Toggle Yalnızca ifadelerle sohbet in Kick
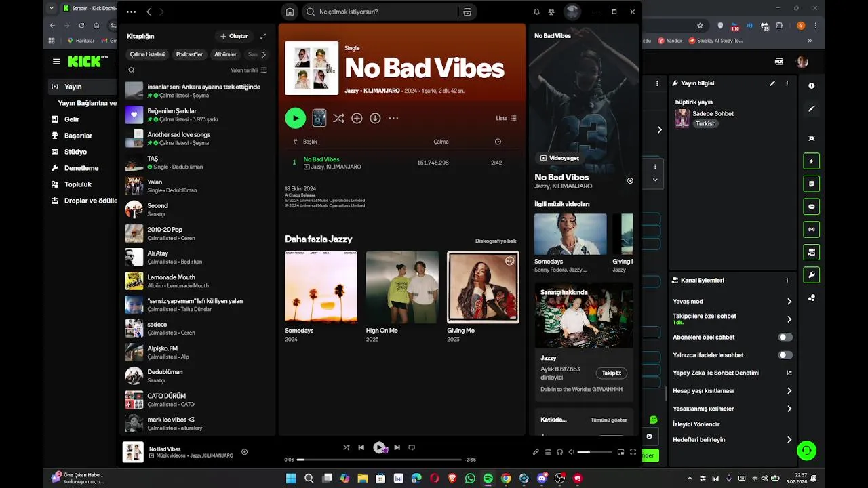Image resolution: width=868 pixels, height=488 pixels. pos(785,355)
